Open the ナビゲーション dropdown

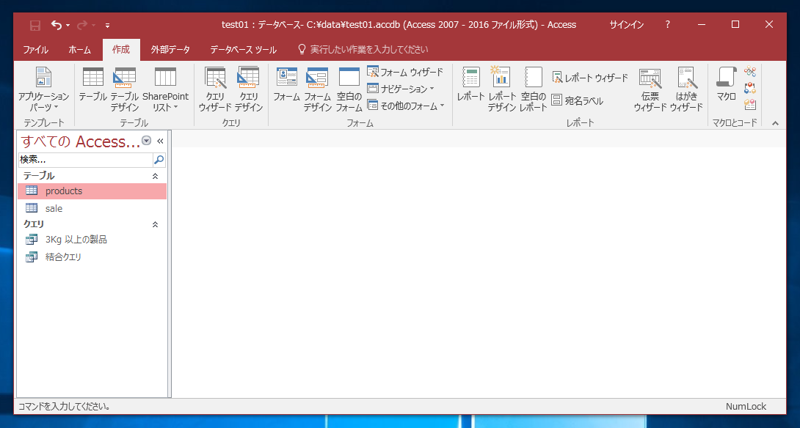(401, 89)
